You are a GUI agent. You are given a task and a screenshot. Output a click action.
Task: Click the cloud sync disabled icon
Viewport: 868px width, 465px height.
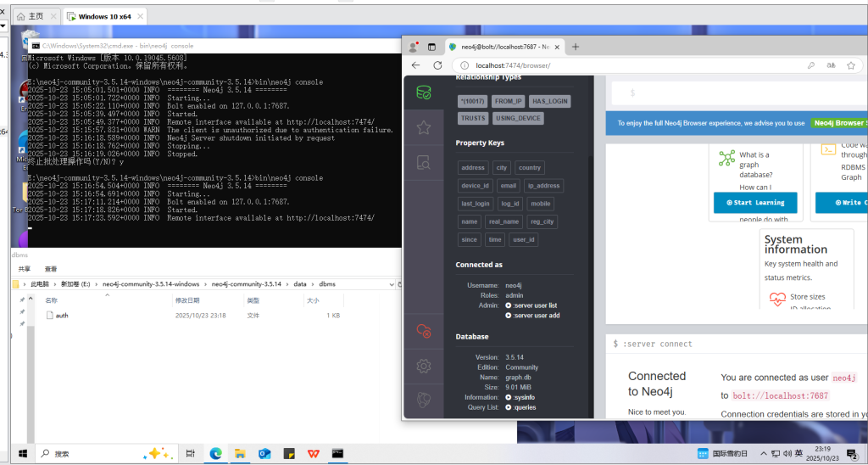pos(424,332)
